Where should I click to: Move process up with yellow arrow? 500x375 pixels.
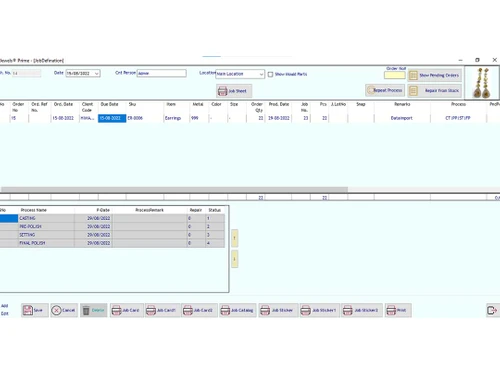234,238
